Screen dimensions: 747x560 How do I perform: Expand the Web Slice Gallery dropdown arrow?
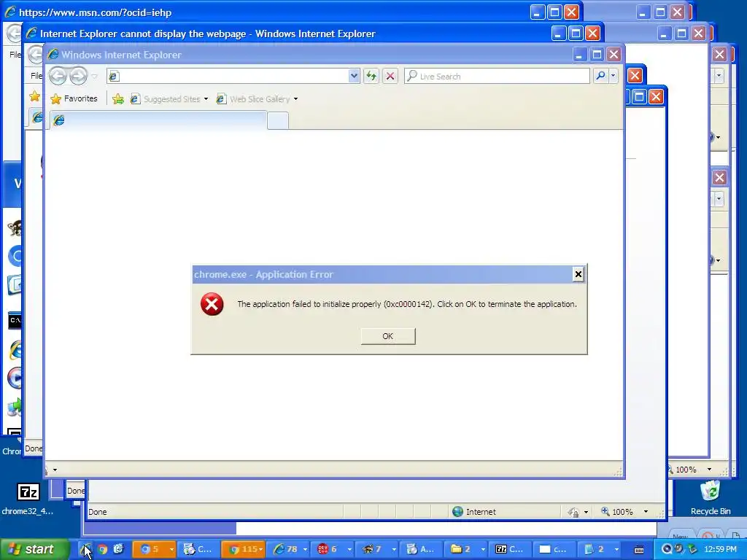pyautogui.click(x=295, y=99)
